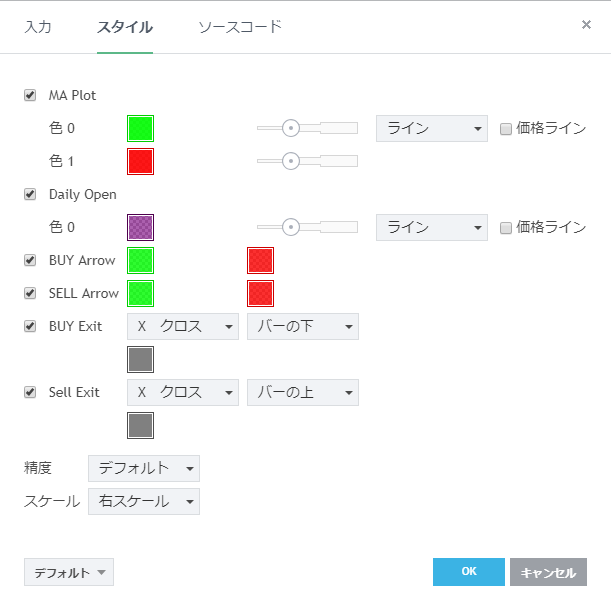Open the gray Sell Exit color swatch

click(140, 425)
